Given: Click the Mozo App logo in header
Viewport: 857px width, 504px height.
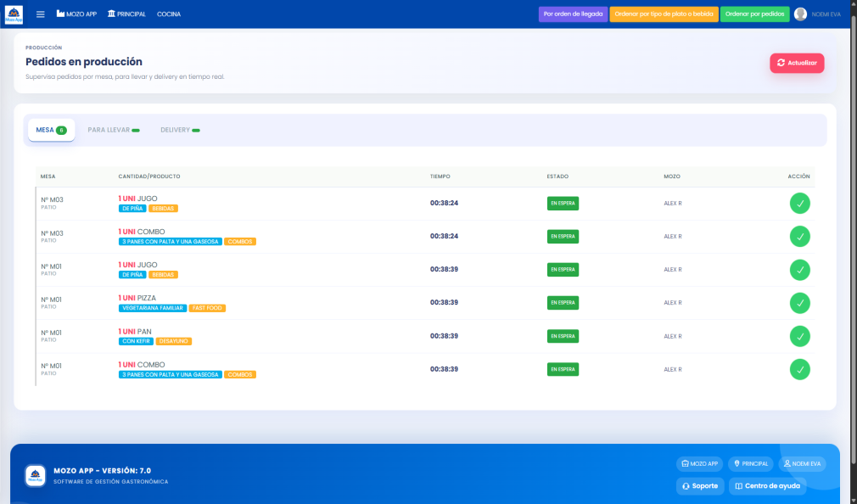Looking at the screenshot, I should pyautogui.click(x=14, y=14).
